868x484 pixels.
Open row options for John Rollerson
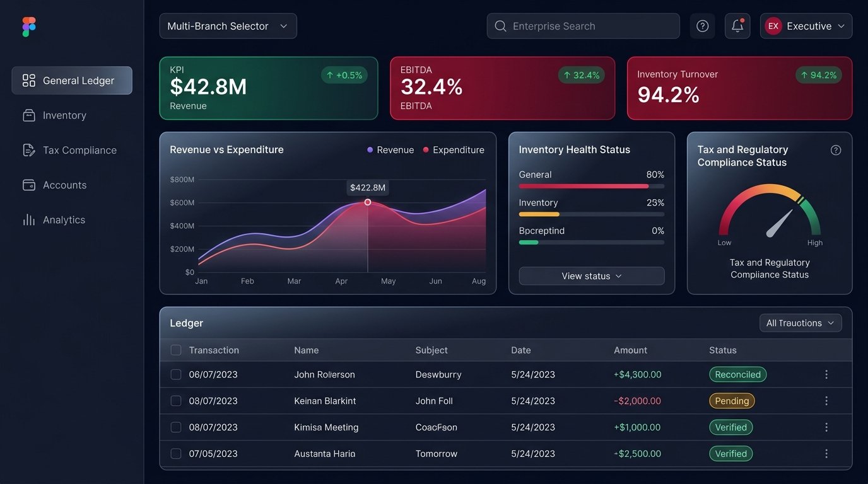point(826,374)
